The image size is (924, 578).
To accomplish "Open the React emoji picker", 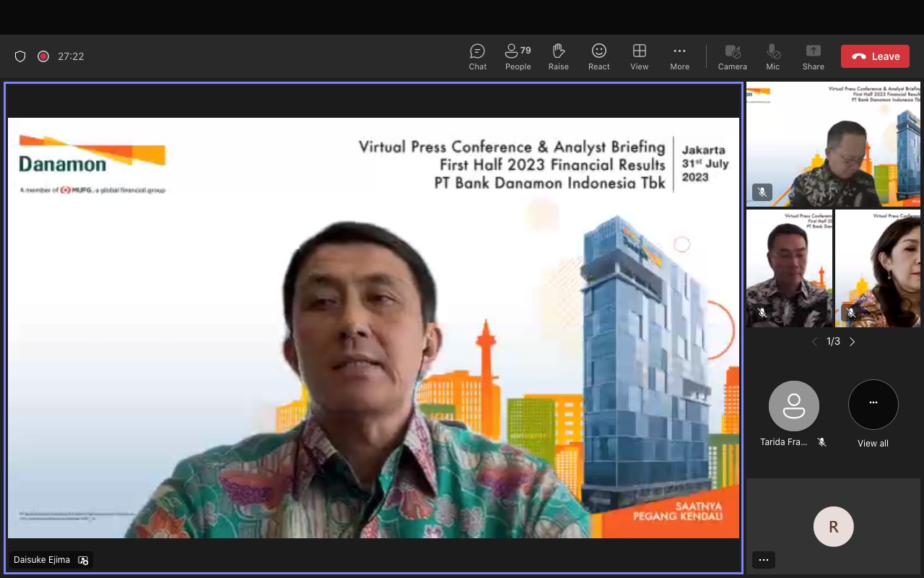I will coord(598,56).
